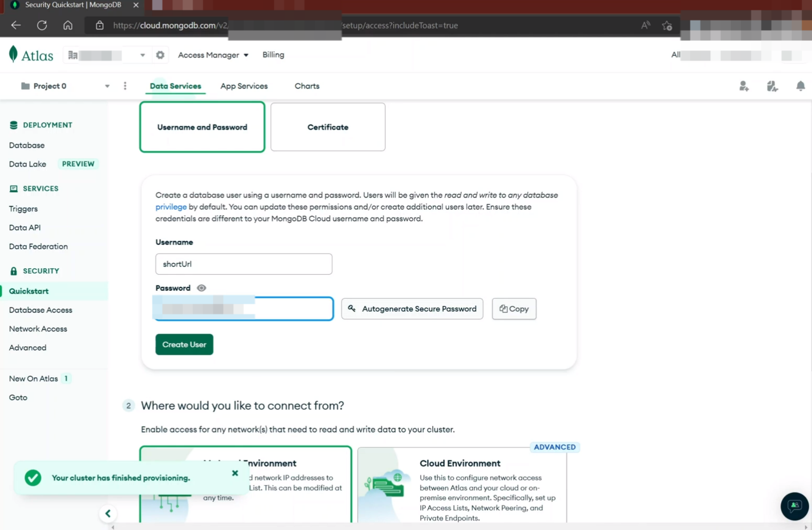Open the support chat bubble
Viewport: 812px width, 530px height.
click(x=795, y=506)
